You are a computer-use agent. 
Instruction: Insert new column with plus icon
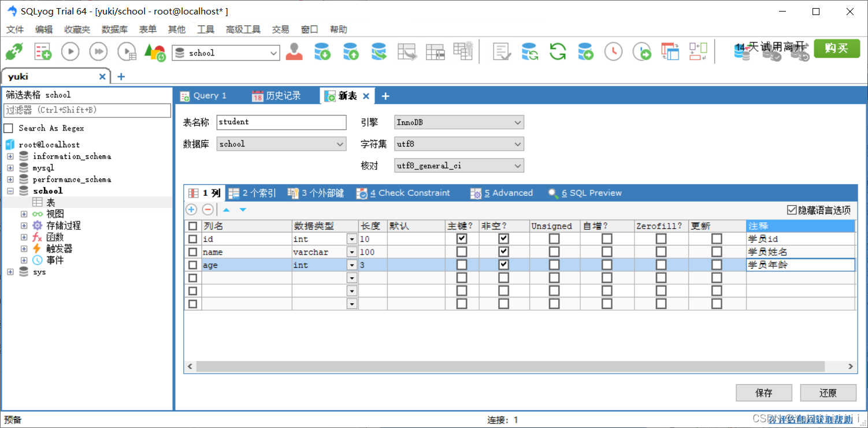coord(191,210)
